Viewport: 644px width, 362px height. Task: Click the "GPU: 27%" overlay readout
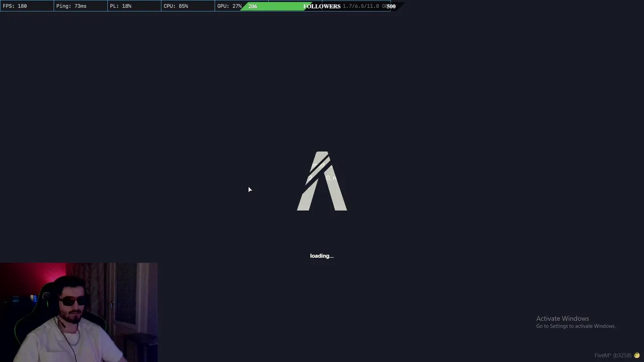(x=229, y=6)
